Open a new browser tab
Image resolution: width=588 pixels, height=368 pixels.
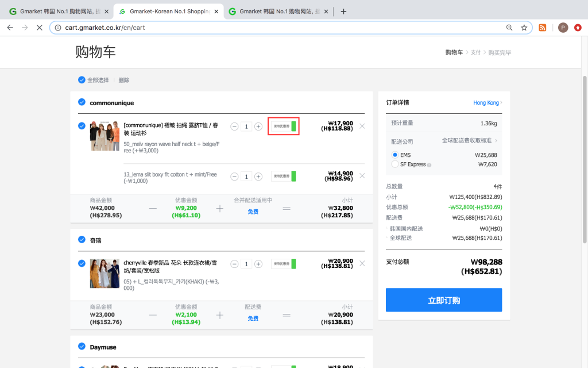(x=343, y=11)
